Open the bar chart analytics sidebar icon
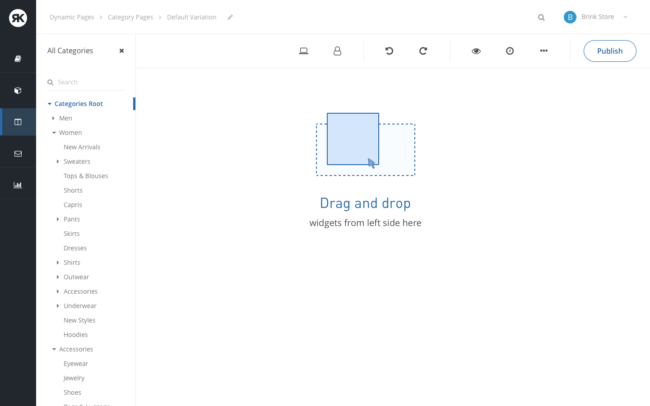Image resolution: width=650 pixels, height=406 pixels. 18,185
